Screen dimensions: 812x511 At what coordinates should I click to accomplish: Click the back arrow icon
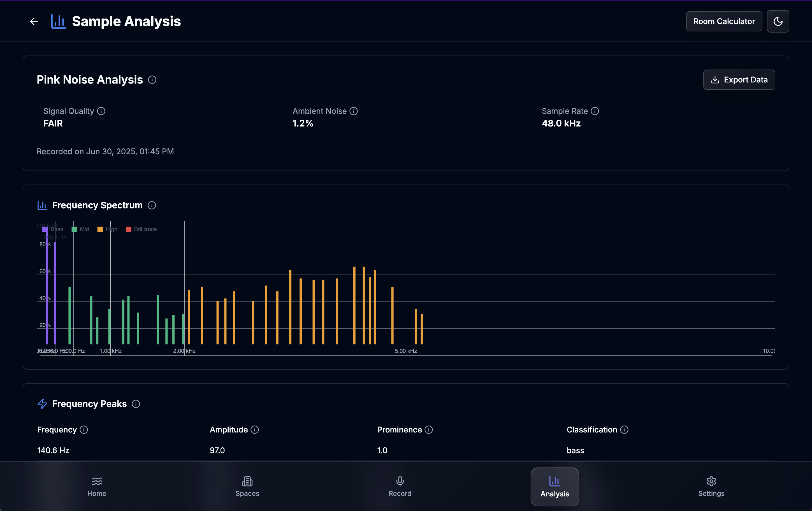[x=34, y=21]
